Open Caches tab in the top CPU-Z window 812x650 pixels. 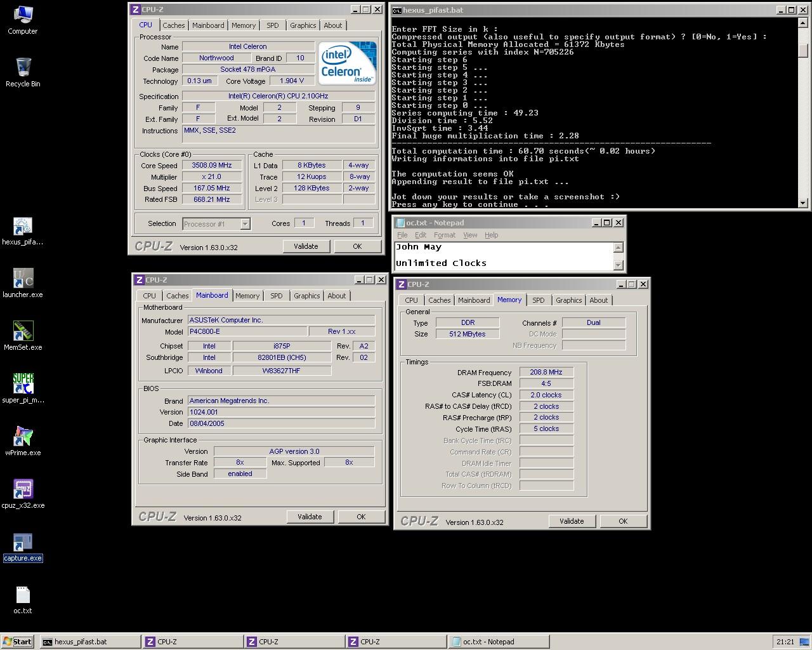173,25
